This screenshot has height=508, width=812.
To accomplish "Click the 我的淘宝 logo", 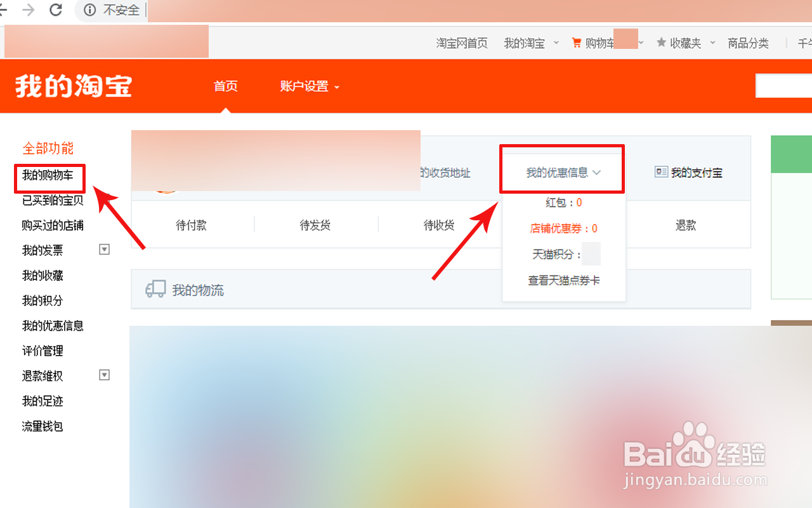I will [x=74, y=86].
